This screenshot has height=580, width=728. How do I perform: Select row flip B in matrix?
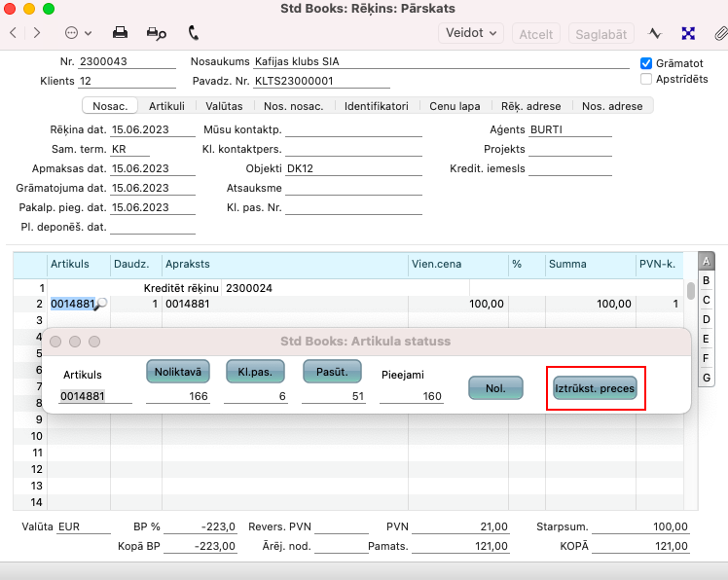(x=706, y=280)
